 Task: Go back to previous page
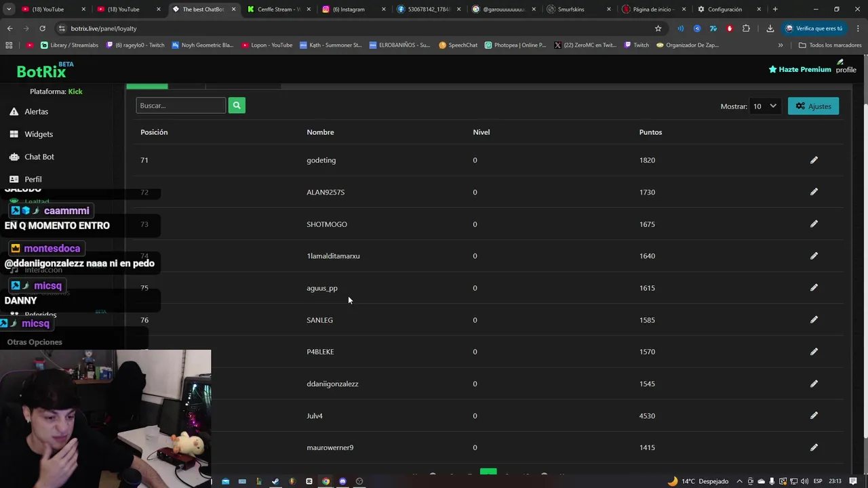(9, 28)
